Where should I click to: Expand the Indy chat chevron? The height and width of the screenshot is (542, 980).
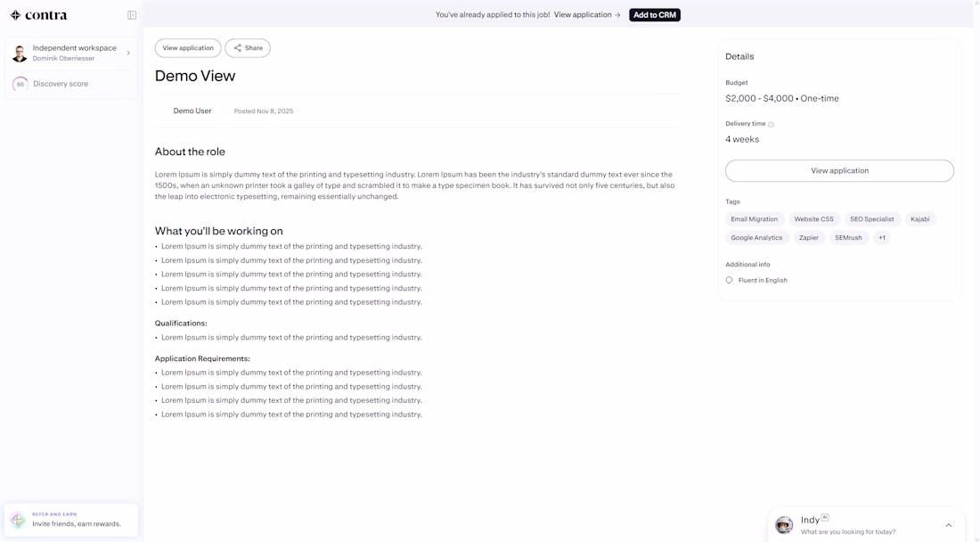pyautogui.click(x=949, y=525)
